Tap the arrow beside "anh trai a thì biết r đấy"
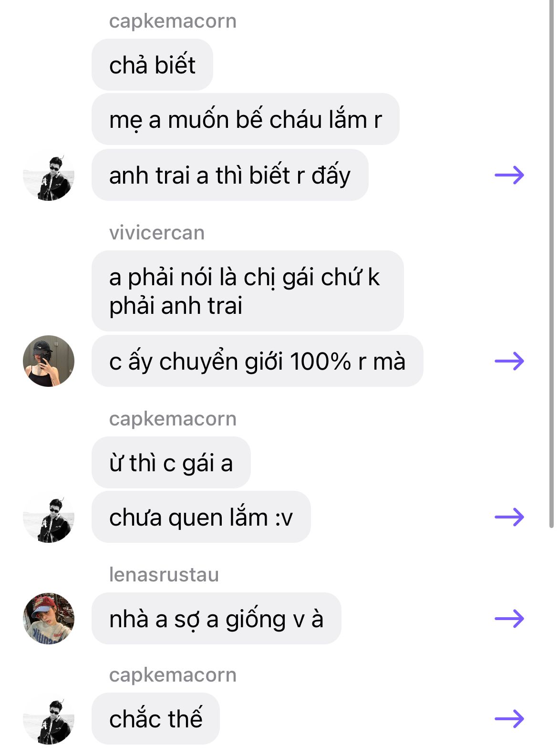 509,175
